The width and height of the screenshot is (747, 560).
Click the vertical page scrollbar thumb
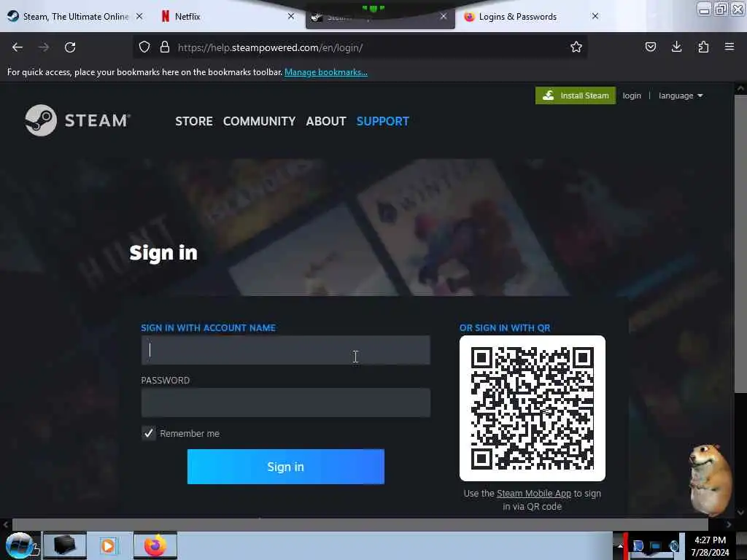(x=740, y=244)
